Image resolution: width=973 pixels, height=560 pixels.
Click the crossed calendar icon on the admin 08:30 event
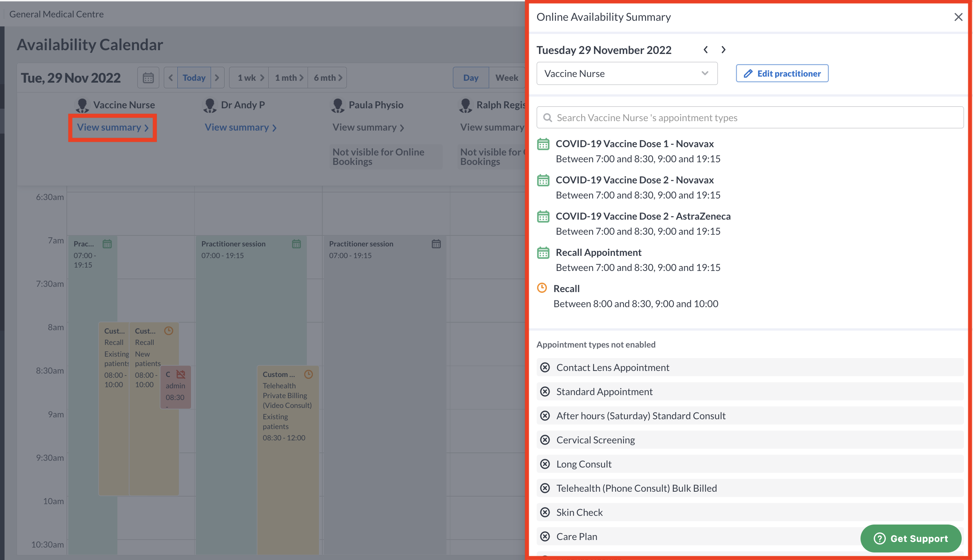point(181,374)
